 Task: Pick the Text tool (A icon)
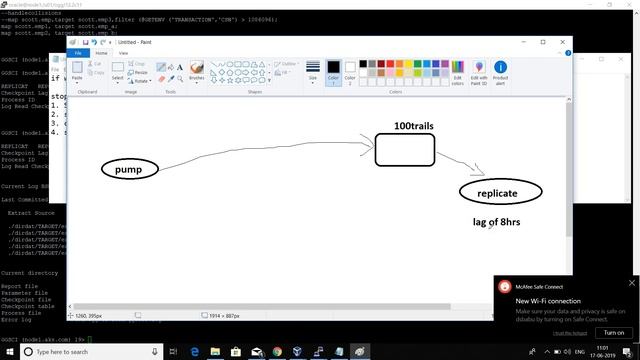[x=180, y=67]
